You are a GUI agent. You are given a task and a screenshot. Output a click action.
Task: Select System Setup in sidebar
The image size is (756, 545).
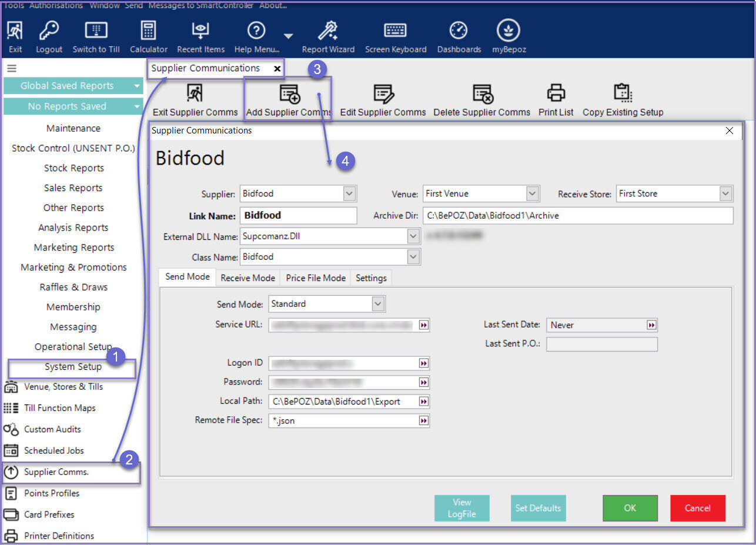tap(73, 367)
